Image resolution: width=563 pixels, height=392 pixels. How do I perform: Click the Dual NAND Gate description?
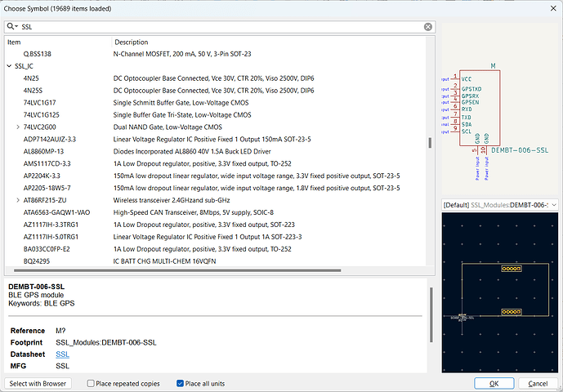168,127
